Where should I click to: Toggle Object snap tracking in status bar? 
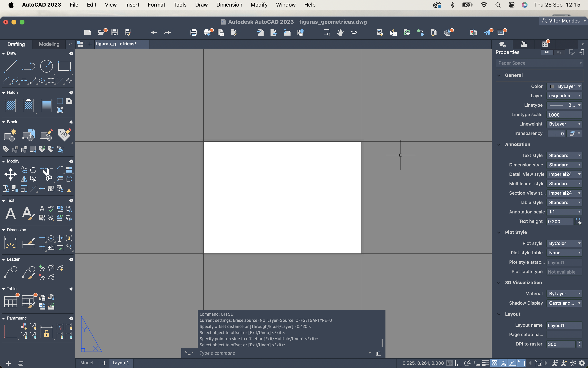(512, 363)
